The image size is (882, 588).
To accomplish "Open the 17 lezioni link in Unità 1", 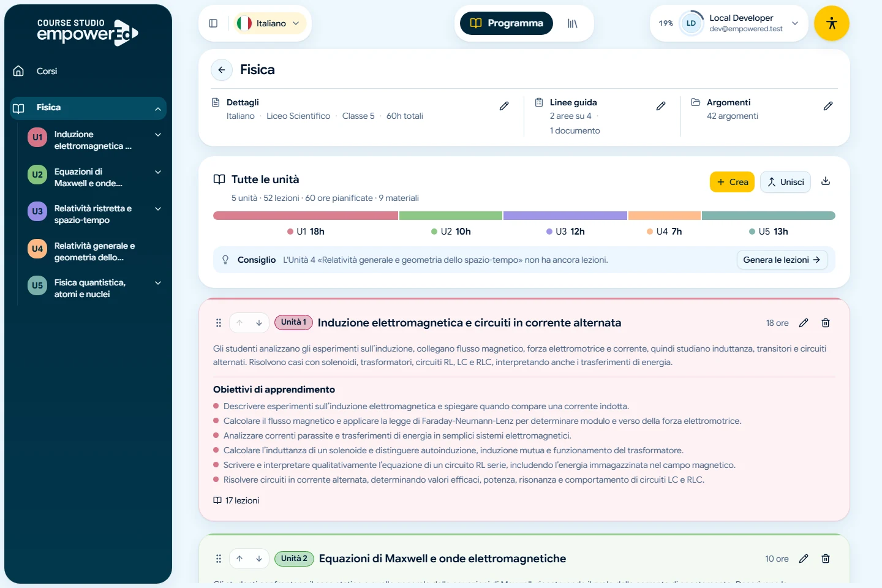I will click(x=236, y=500).
